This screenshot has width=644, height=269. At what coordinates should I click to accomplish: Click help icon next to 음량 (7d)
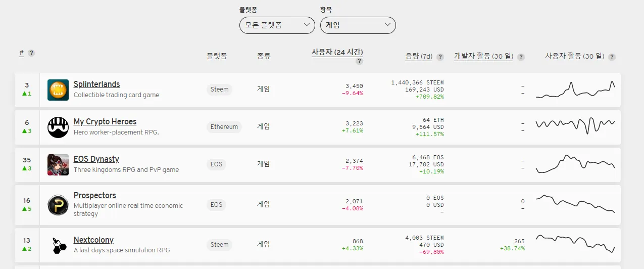point(440,57)
